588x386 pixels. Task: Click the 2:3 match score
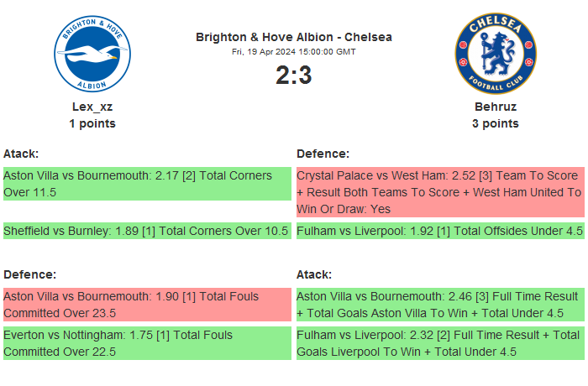pyautogui.click(x=294, y=76)
